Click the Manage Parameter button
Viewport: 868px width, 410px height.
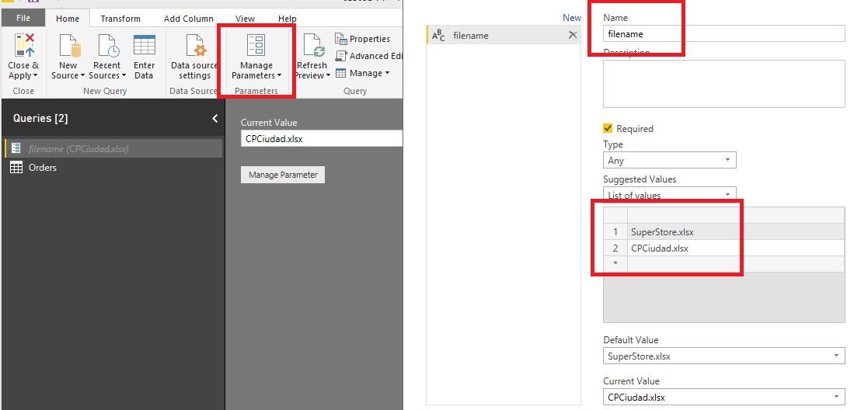[283, 175]
